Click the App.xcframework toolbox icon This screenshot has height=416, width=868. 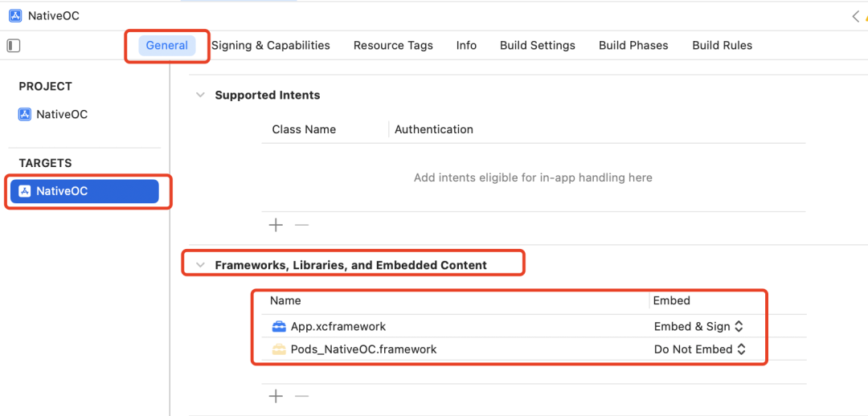(x=279, y=327)
